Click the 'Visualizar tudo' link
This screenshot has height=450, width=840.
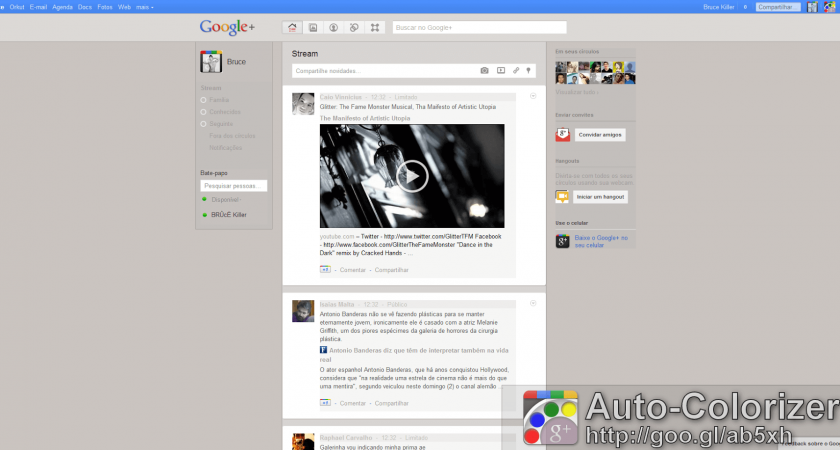click(x=577, y=92)
